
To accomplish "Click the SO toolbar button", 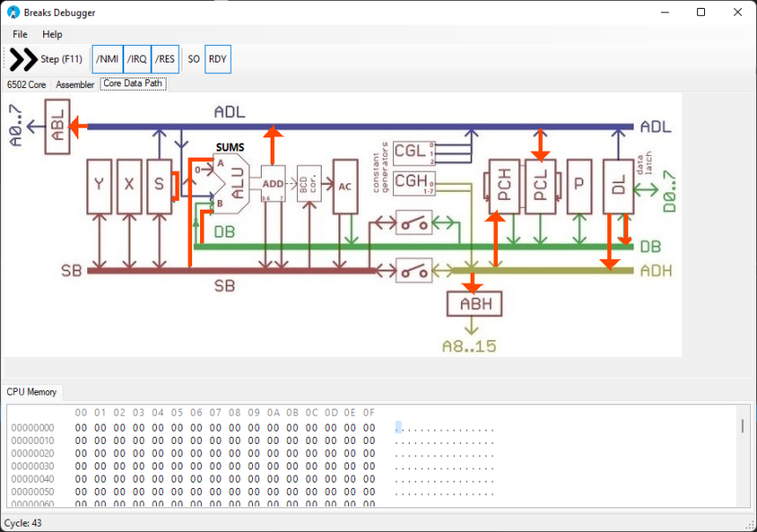I will [194, 60].
